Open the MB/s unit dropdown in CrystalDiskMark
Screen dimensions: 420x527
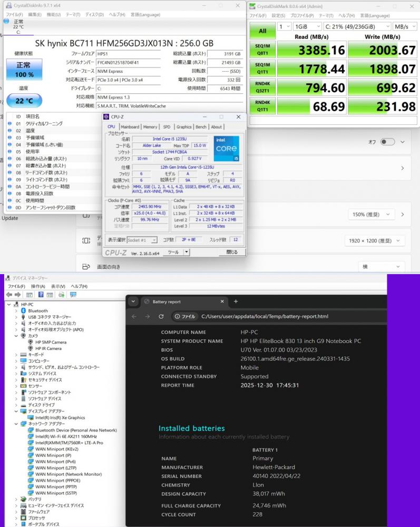click(x=404, y=26)
